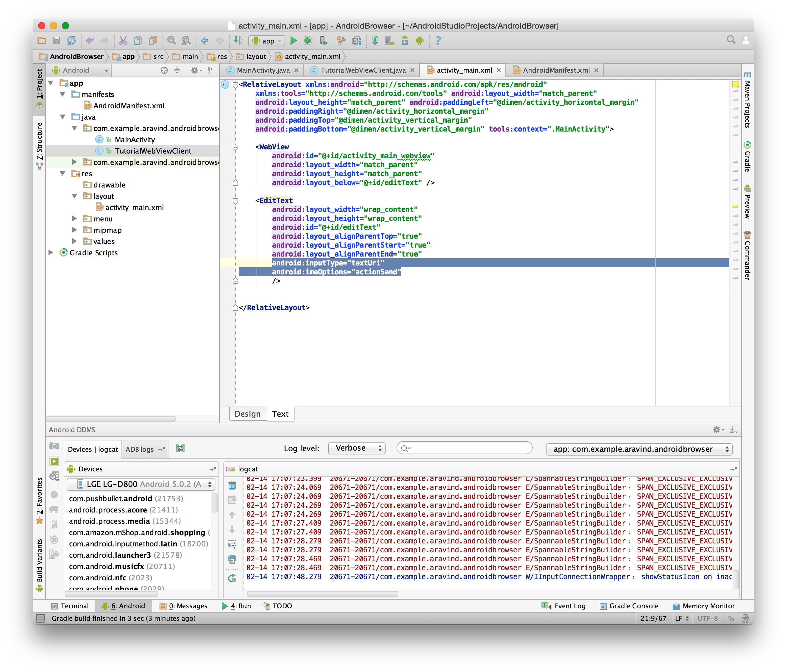
Task: Open the LGE LG-D800 device dropdown
Action: (141, 484)
